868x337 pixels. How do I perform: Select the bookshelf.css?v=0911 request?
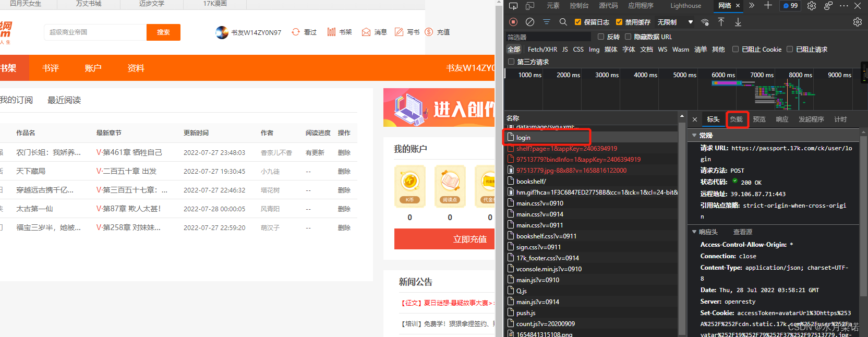coord(593,236)
